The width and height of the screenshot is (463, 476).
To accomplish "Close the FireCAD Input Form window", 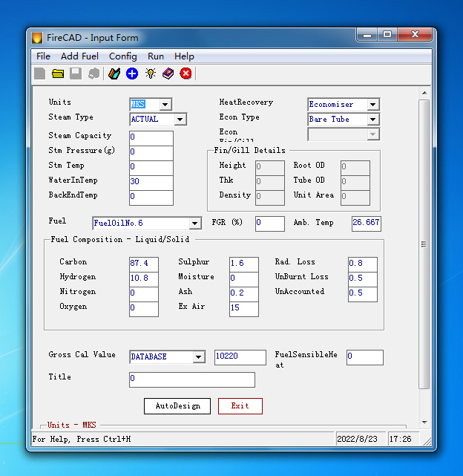I will (x=415, y=35).
